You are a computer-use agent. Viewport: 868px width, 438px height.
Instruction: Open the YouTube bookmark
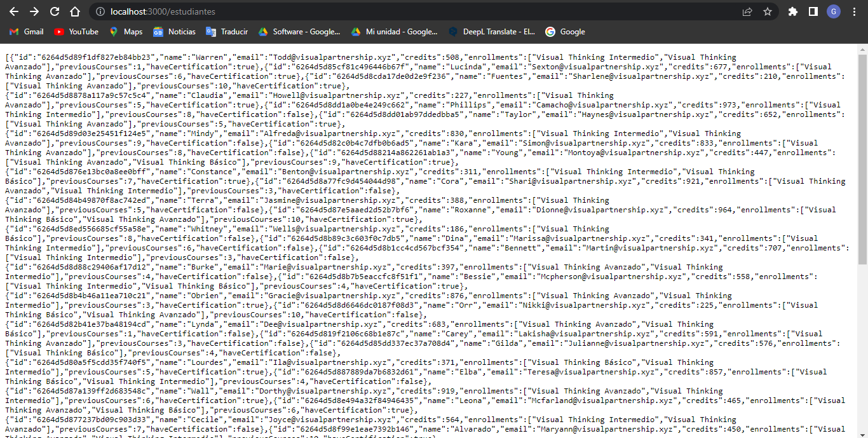click(x=76, y=32)
